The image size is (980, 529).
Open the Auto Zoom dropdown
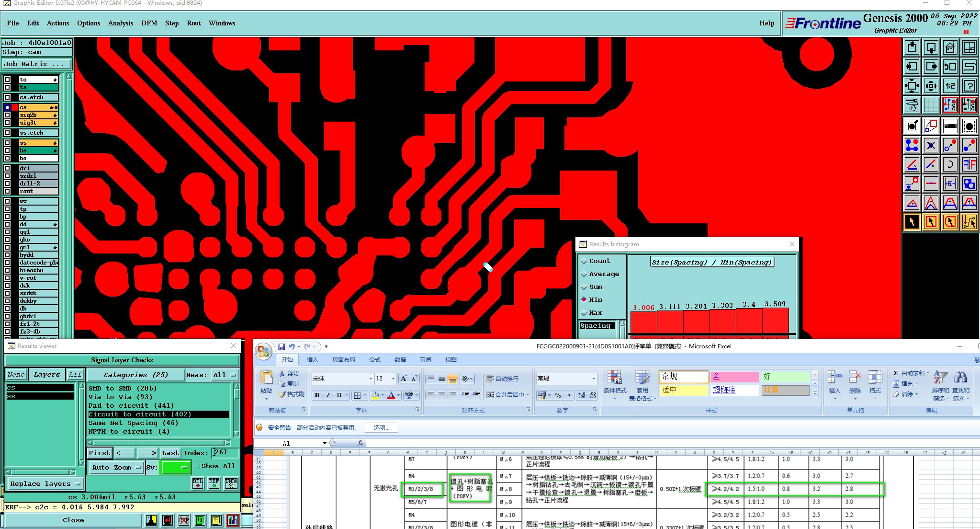tap(117, 467)
